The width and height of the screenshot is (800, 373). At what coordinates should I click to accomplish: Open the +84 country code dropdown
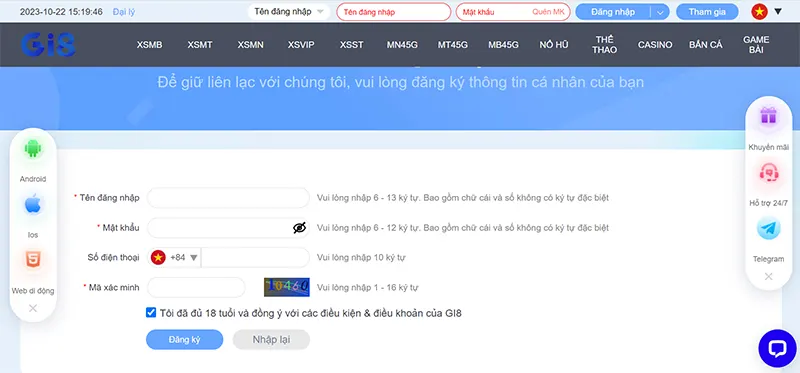tap(174, 258)
